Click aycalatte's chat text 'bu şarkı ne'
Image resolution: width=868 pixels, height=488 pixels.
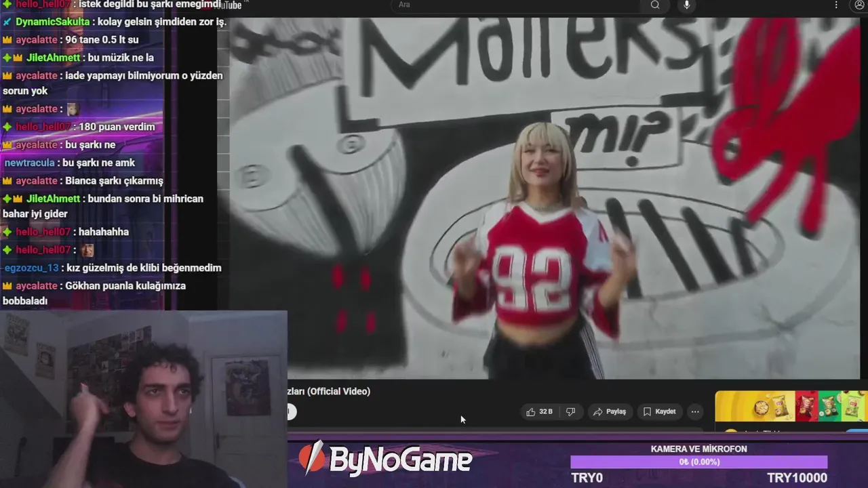point(90,145)
